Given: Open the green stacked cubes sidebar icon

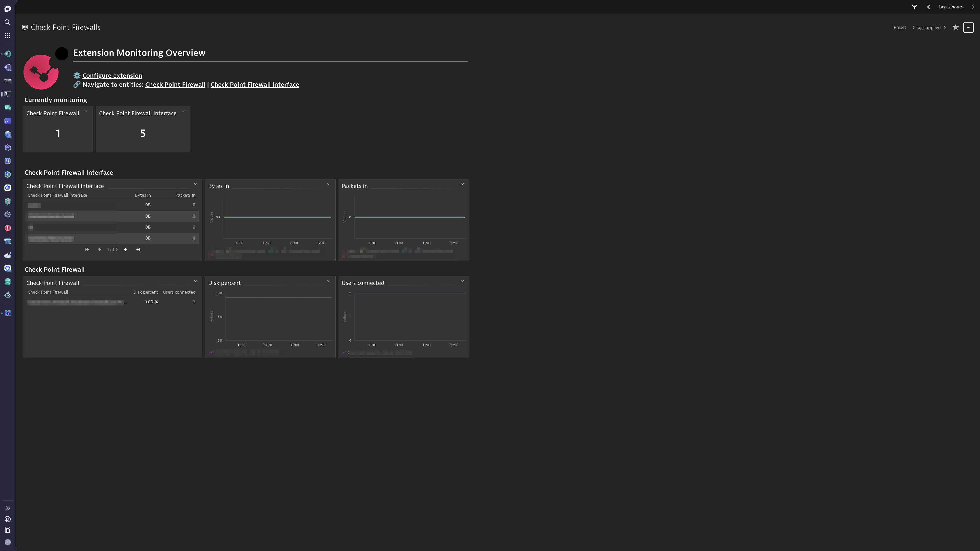Looking at the screenshot, I should (x=8, y=201).
